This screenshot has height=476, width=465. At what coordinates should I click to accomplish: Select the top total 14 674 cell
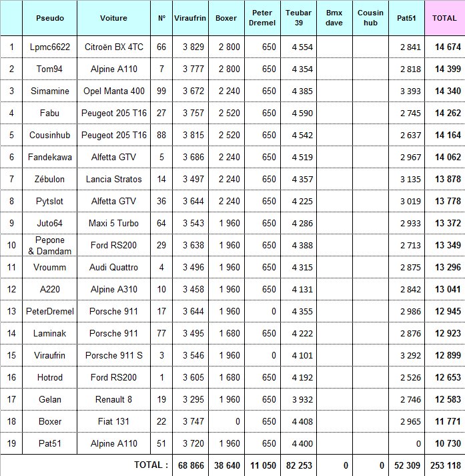coord(444,47)
